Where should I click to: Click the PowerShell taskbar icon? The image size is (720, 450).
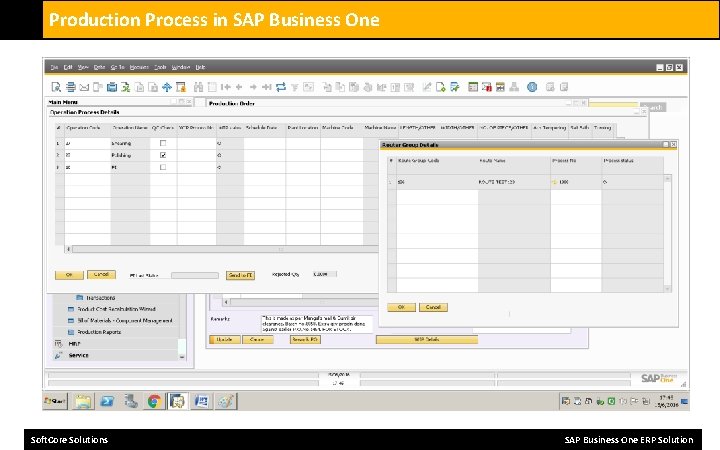pos(107,401)
